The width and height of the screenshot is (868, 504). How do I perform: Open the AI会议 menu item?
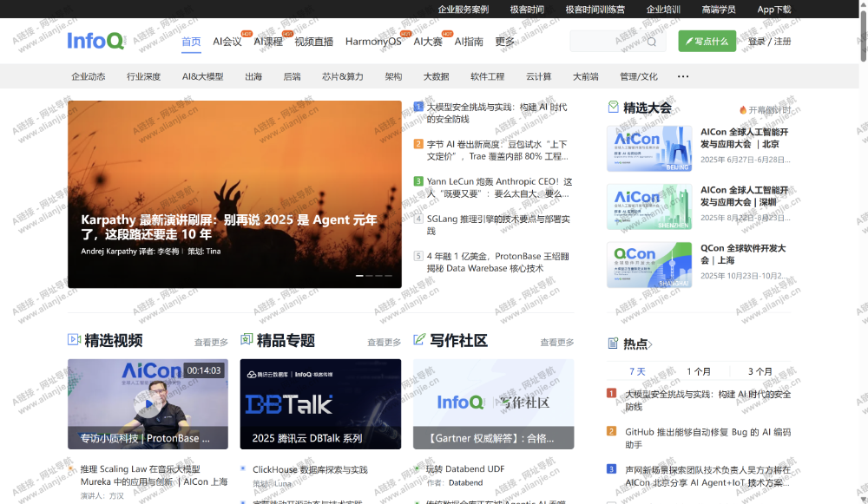click(x=227, y=42)
